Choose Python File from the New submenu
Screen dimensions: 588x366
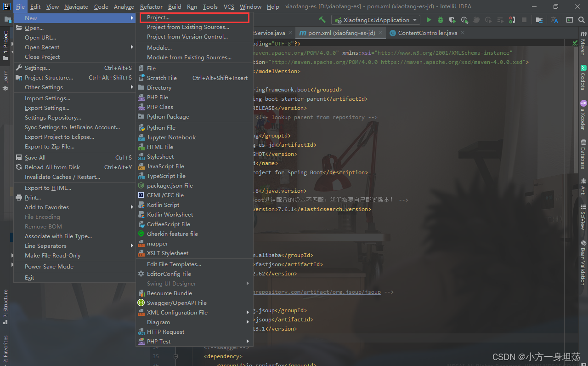(x=194, y=127)
